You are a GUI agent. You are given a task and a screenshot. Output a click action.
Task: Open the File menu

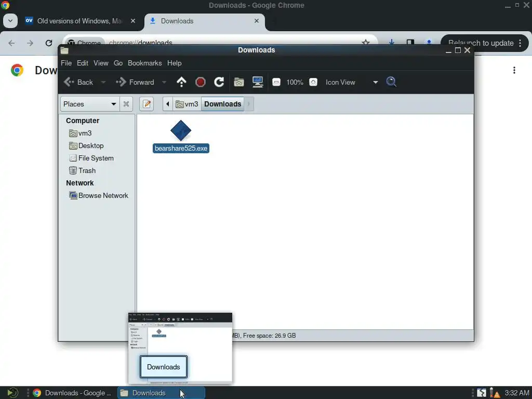click(x=66, y=63)
